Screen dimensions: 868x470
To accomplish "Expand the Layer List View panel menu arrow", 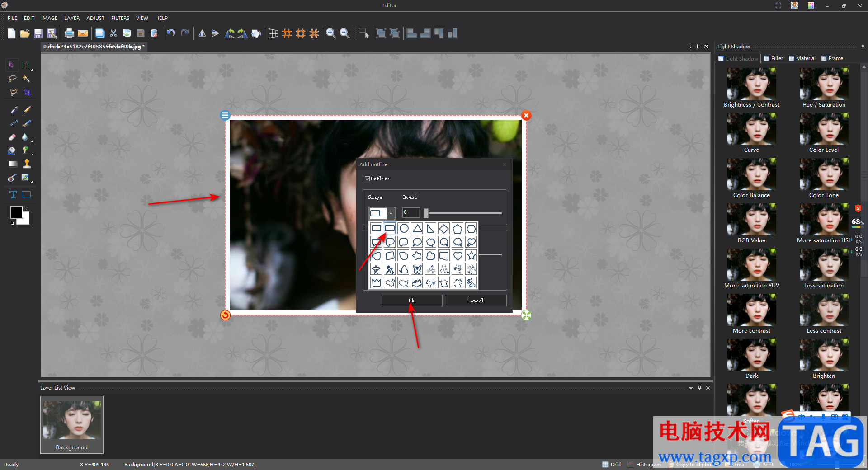I will [x=691, y=388].
